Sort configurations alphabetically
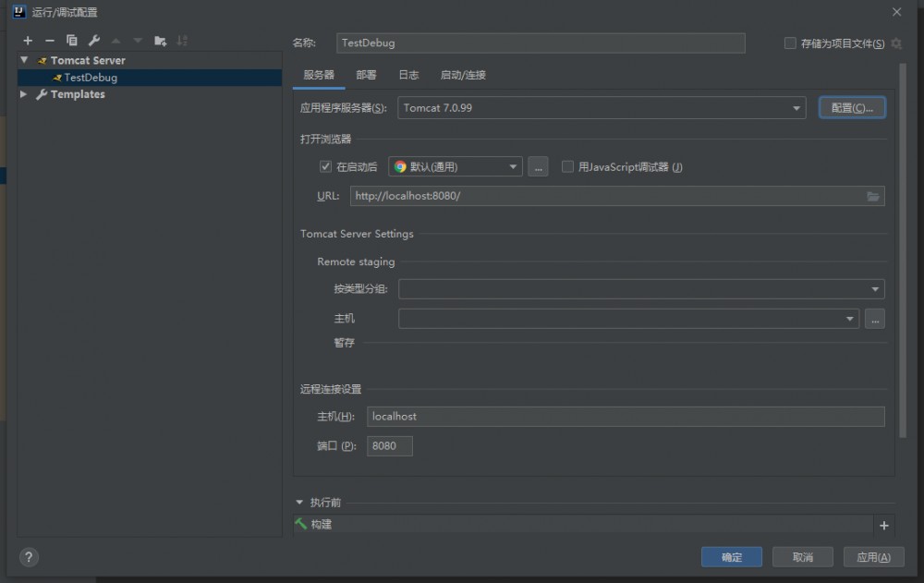Screen dimensions: 924x583 tap(182, 41)
